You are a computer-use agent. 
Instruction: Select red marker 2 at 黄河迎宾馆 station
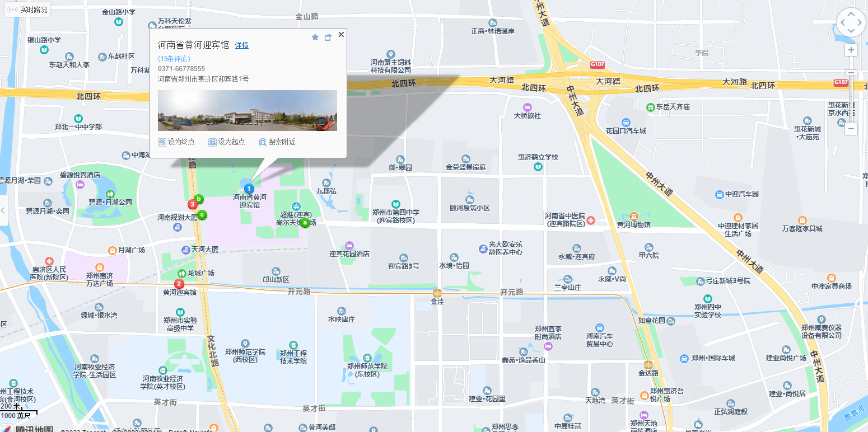point(179,284)
